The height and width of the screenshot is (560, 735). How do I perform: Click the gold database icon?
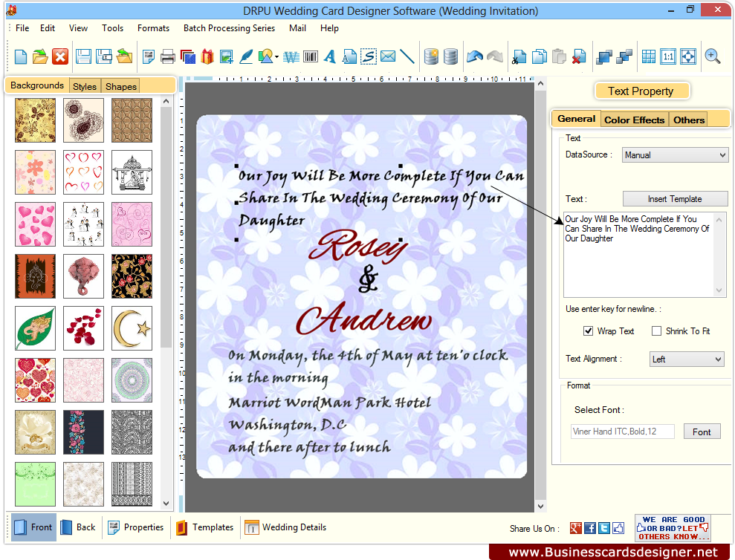(x=431, y=56)
